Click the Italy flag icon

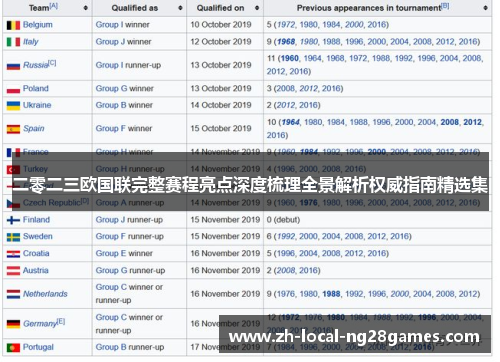(13, 42)
